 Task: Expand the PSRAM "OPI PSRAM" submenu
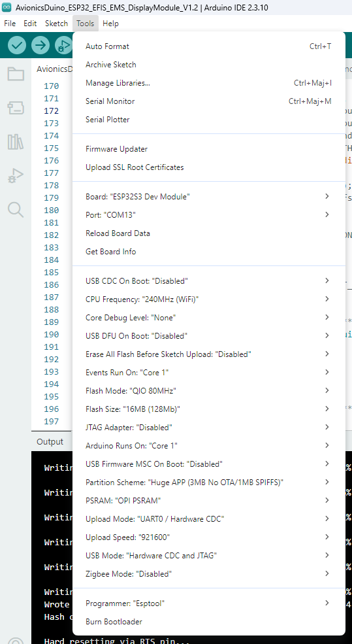tap(209, 501)
